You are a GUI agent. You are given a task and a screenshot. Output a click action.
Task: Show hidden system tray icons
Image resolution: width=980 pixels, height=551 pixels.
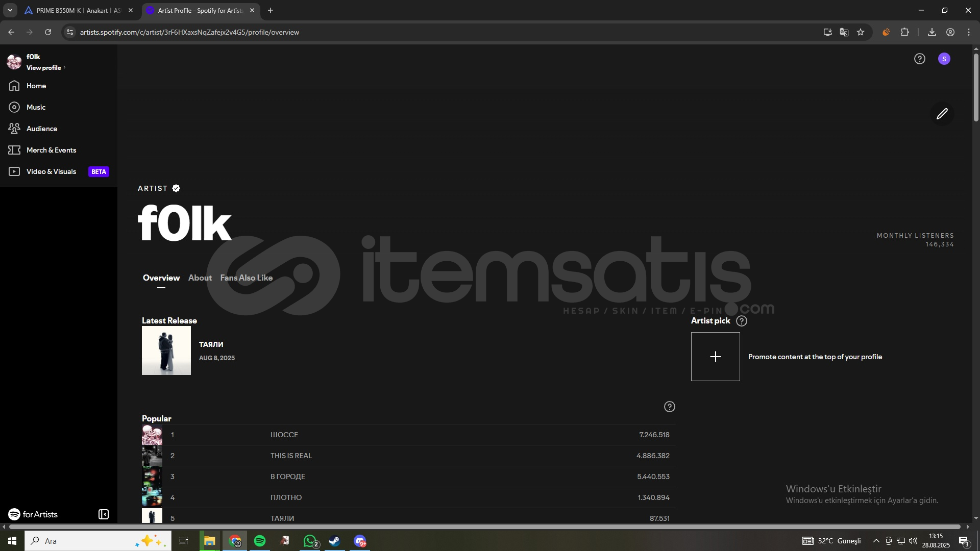pos(876,541)
